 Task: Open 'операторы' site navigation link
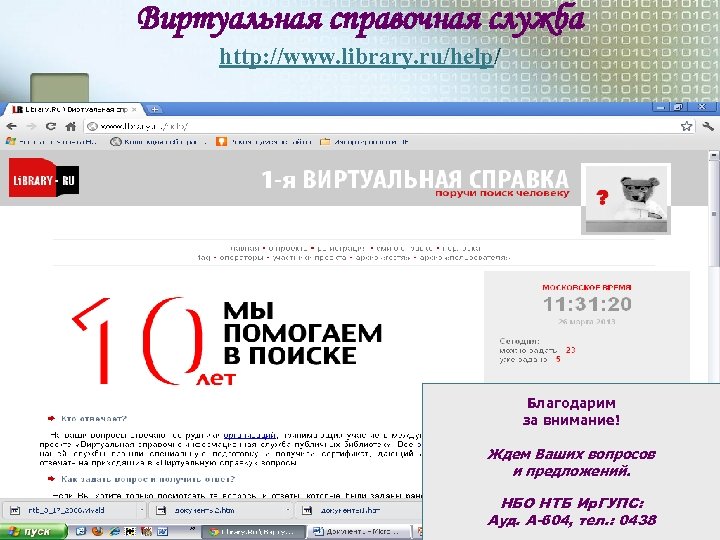pos(242,258)
